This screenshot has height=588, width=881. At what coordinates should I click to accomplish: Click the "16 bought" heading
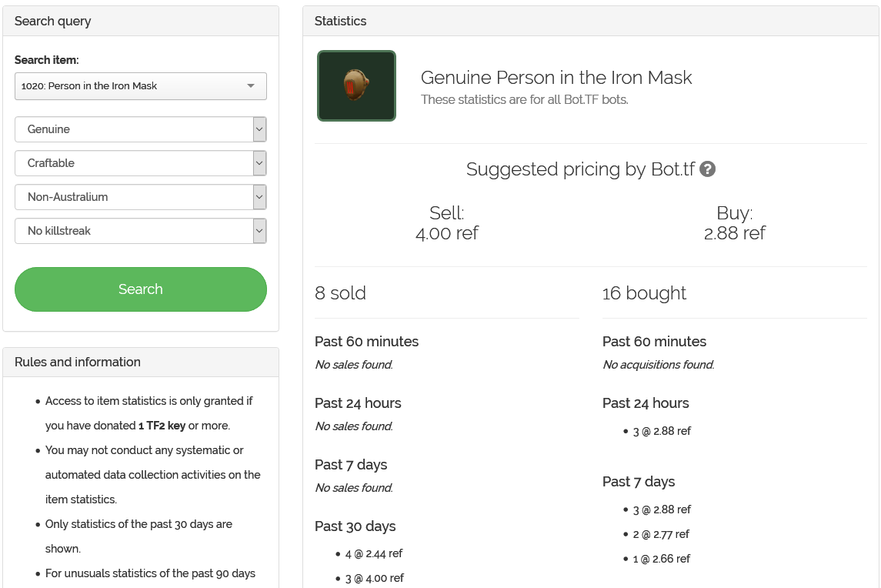pyautogui.click(x=645, y=293)
